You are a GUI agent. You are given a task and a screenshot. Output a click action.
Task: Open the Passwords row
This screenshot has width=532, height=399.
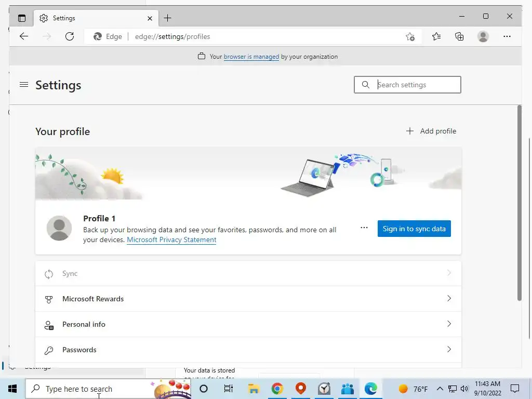pyautogui.click(x=248, y=350)
